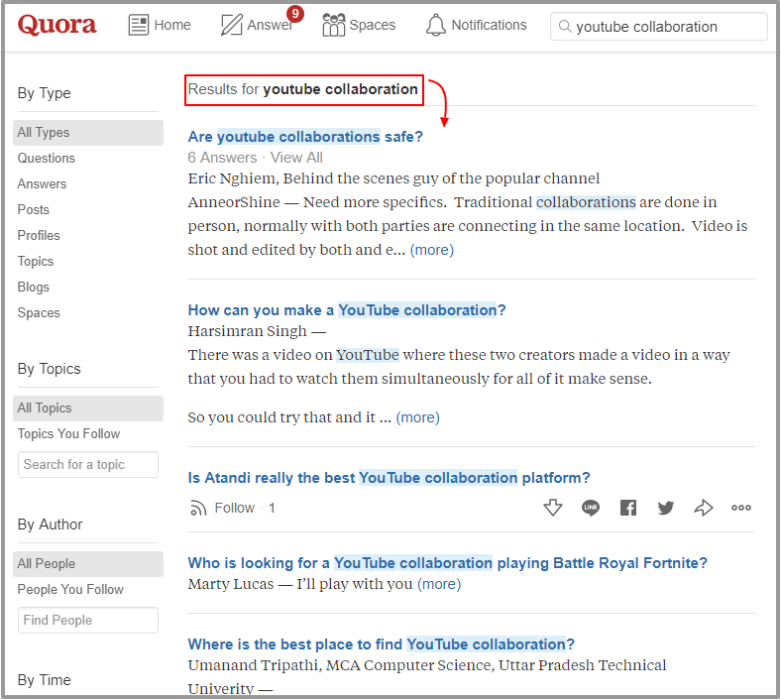Share Atandi question via LINE icon

point(591,508)
